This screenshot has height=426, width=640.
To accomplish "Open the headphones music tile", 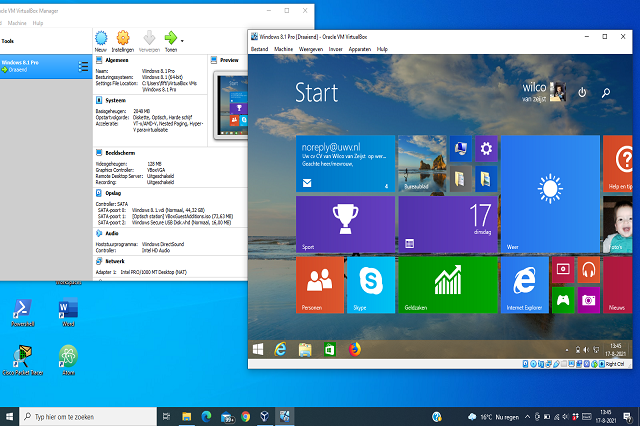I will pos(588,270).
